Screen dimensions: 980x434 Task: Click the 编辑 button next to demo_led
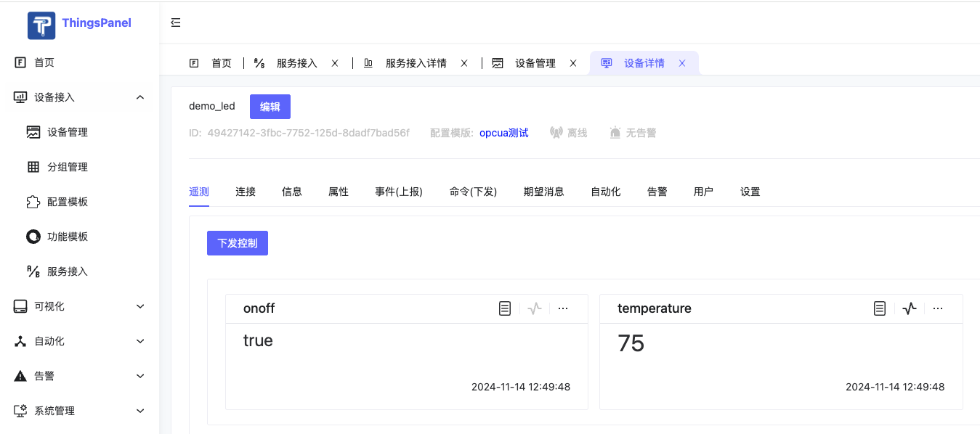tap(270, 107)
